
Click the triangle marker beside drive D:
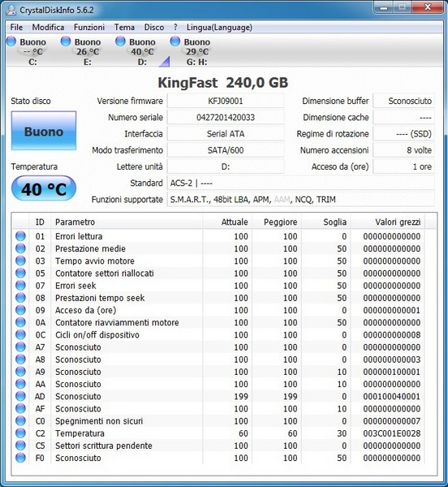pos(165,62)
